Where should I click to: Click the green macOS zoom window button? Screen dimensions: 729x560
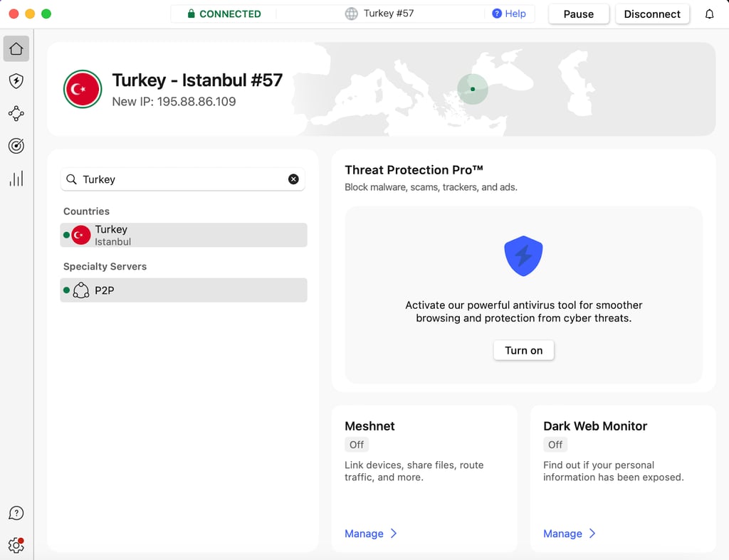coord(46,14)
